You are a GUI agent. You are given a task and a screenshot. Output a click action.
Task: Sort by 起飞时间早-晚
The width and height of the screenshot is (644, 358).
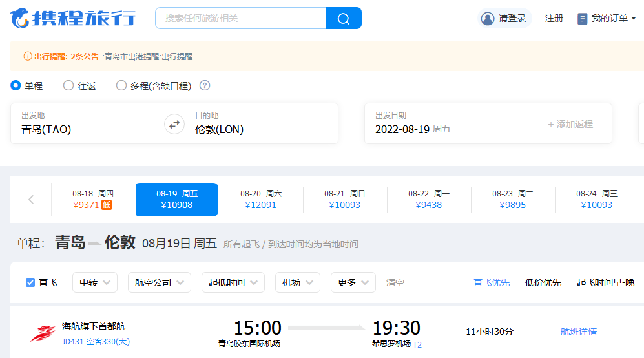[x=605, y=282]
